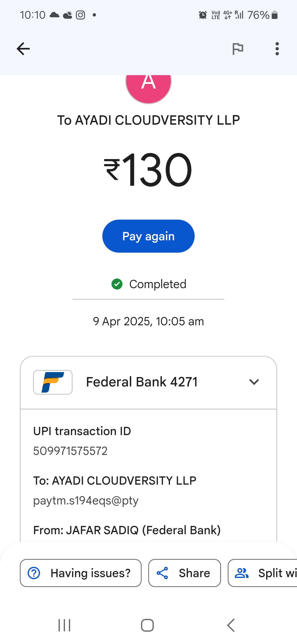Open recent apps from navigation bar
The image size is (297, 644).
pos(64,625)
